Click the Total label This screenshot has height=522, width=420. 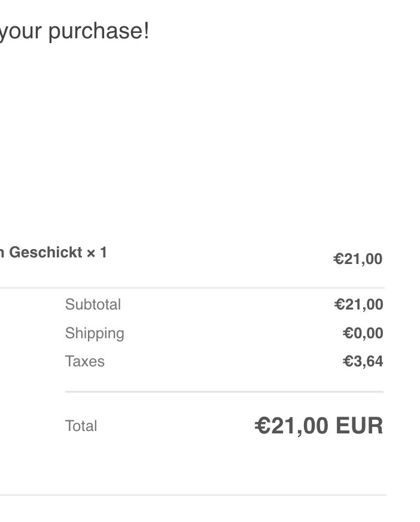click(x=81, y=426)
